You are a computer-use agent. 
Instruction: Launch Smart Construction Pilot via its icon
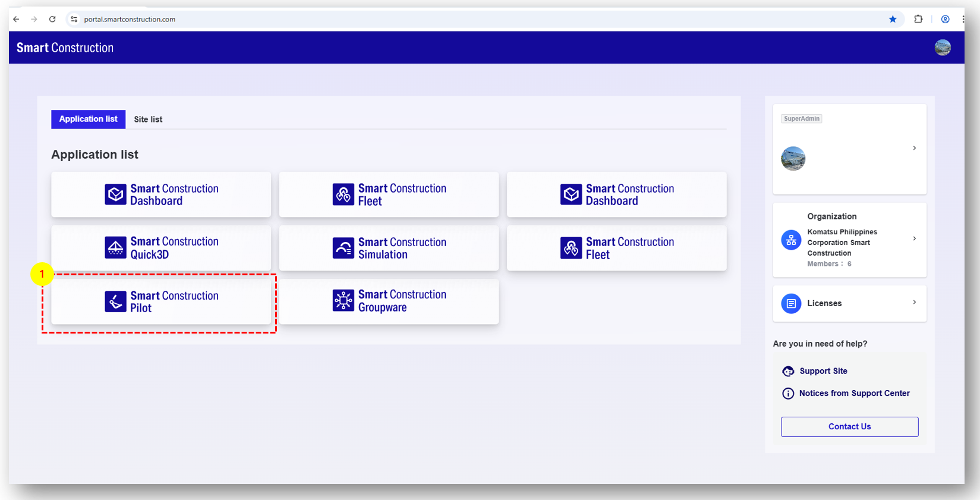[x=115, y=301]
